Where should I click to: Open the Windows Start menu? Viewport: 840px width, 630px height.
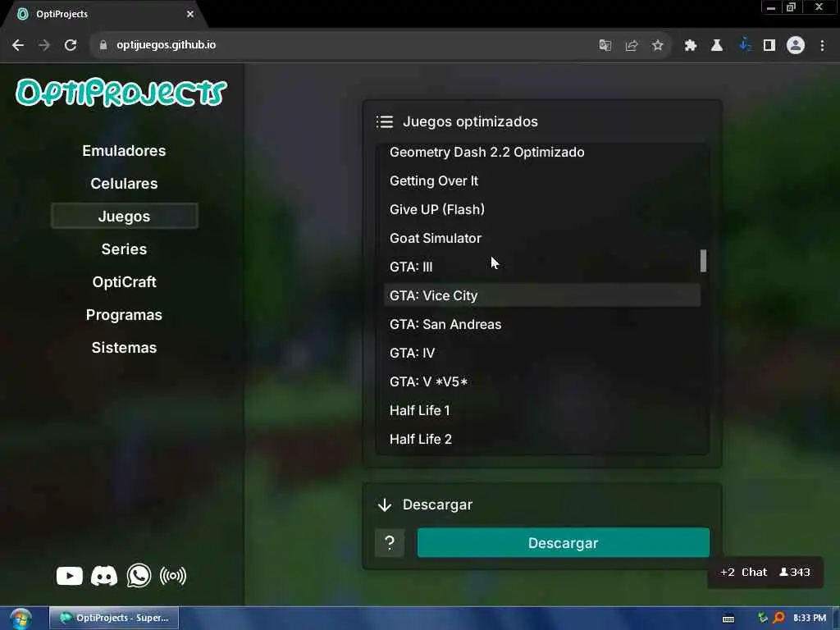(x=21, y=619)
